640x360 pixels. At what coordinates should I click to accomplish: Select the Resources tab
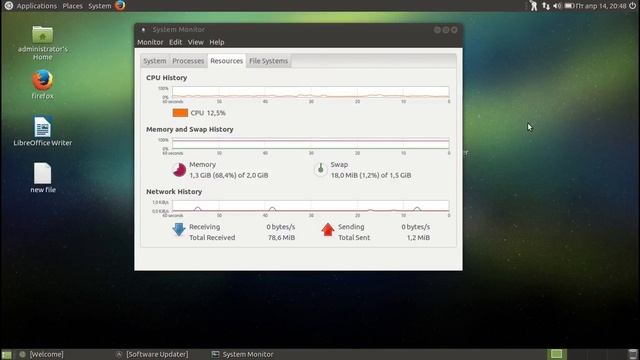click(x=227, y=61)
